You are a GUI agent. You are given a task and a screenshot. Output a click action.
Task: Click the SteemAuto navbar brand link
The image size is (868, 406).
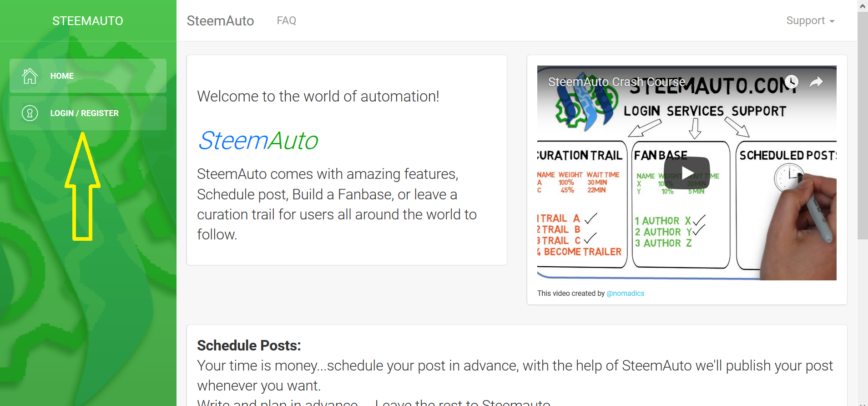(x=220, y=20)
